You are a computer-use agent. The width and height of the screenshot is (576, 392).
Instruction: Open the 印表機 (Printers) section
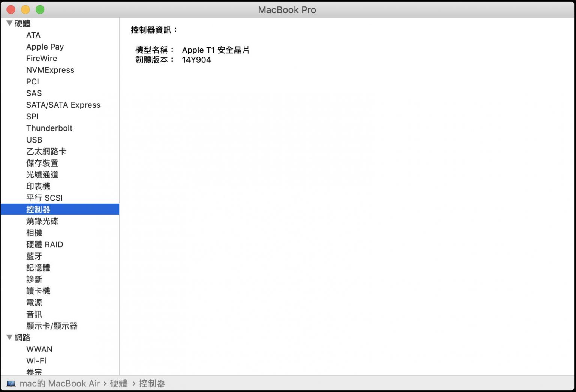(38, 186)
